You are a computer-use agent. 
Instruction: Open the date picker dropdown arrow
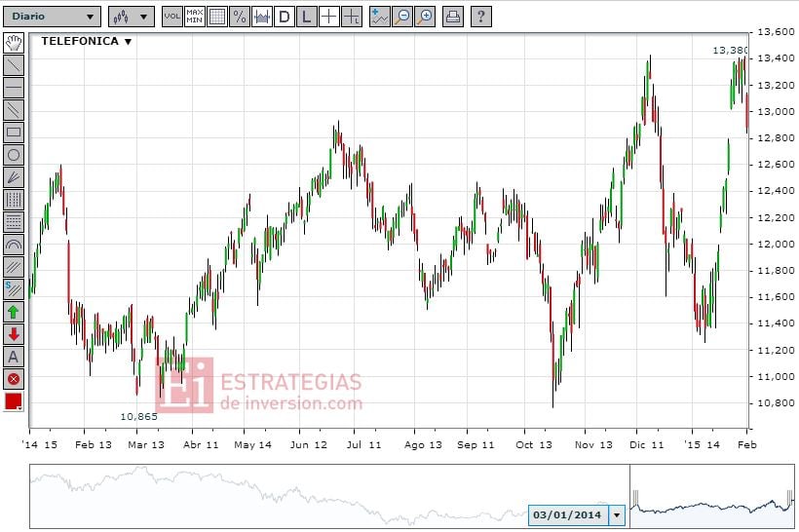click(617, 515)
